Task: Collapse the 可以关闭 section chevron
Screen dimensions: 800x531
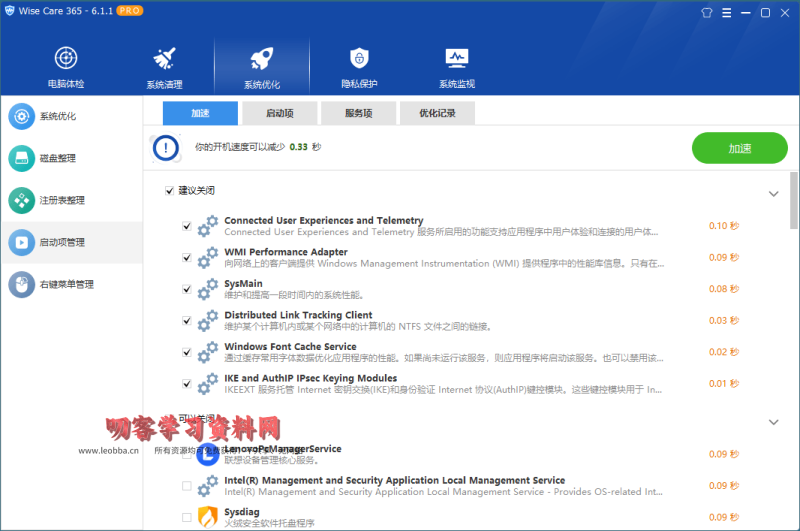Action: point(773,422)
